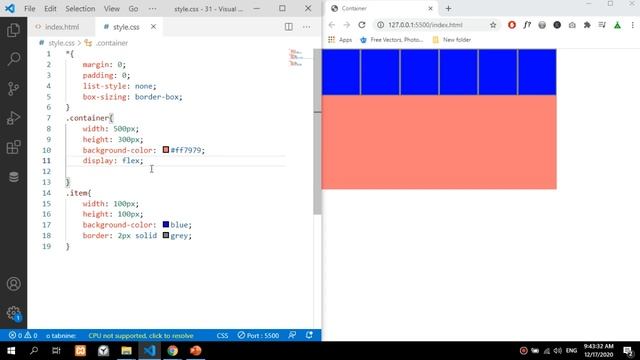Open the database icon in the activity bar

click(x=13, y=177)
